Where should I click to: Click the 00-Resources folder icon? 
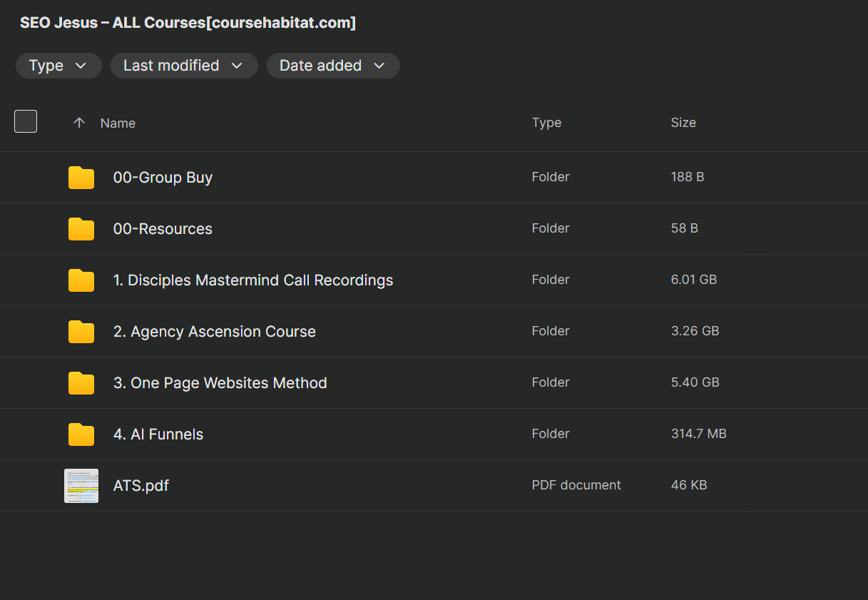pos(81,229)
